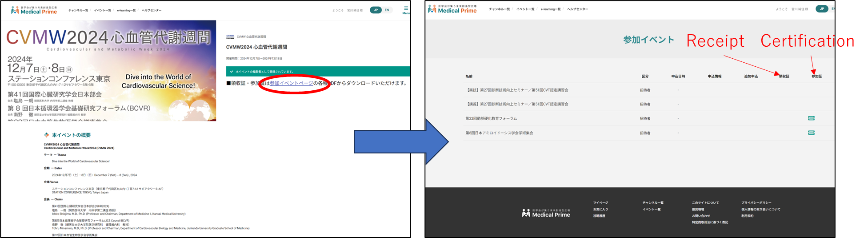
Task: Download certificate icon for 第22回動脈硬化教育フォーラム
Action: point(811,118)
